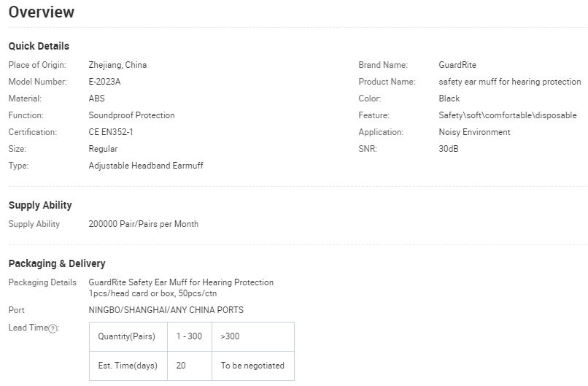
Task: Click the GuardRite brand name value
Action: coord(457,65)
